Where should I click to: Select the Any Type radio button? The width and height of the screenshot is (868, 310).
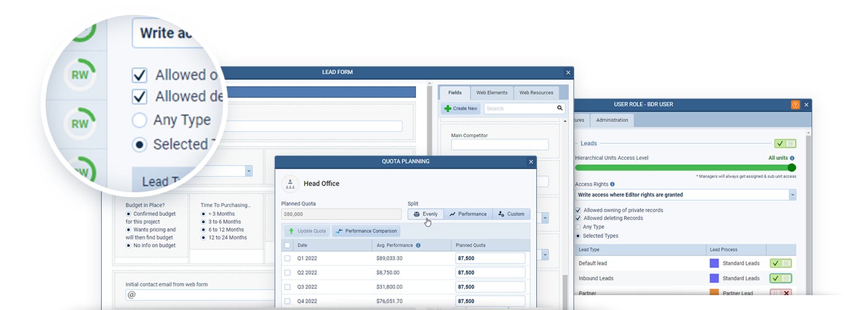(x=578, y=227)
